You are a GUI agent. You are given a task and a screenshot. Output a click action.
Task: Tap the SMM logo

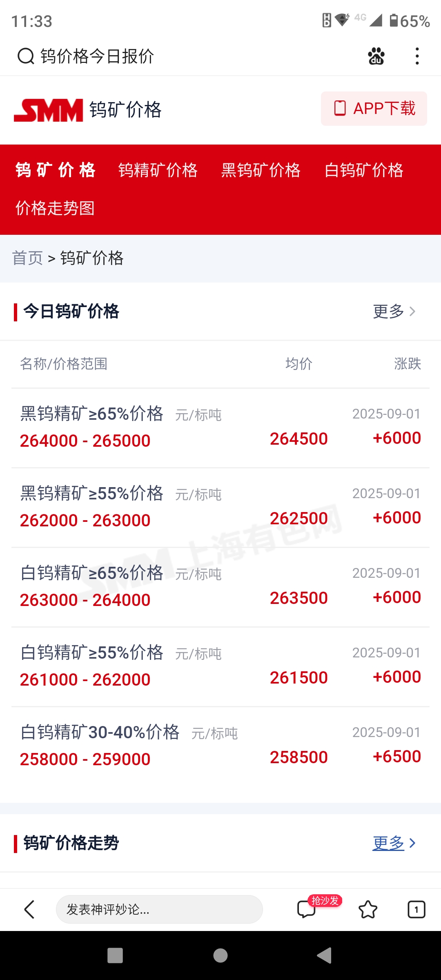click(48, 110)
